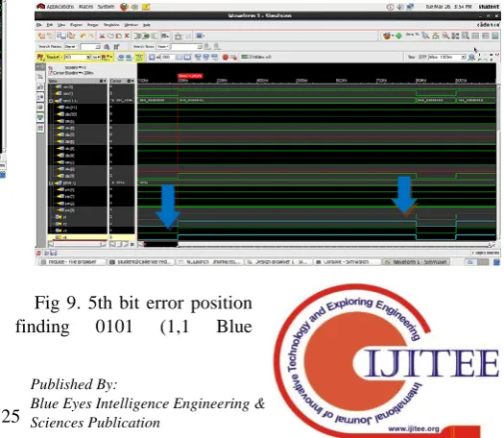This screenshot has width=504, height=438.
Task: Click the Paste clipboard icon
Action: pos(119,36)
